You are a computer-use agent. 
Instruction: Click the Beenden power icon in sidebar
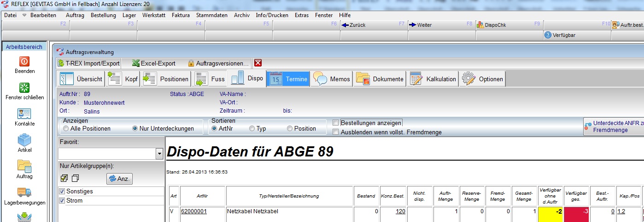[24, 62]
